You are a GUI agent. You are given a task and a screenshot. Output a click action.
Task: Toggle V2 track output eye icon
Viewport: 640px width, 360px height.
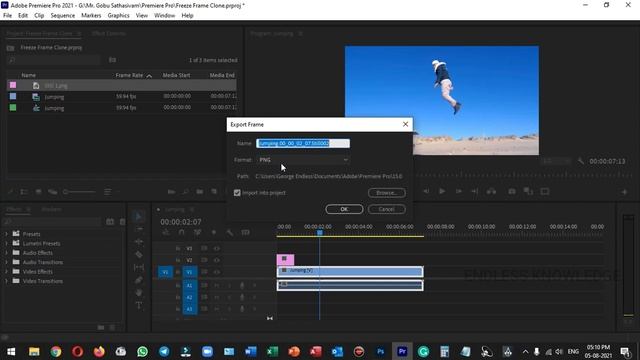click(x=217, y=260)
